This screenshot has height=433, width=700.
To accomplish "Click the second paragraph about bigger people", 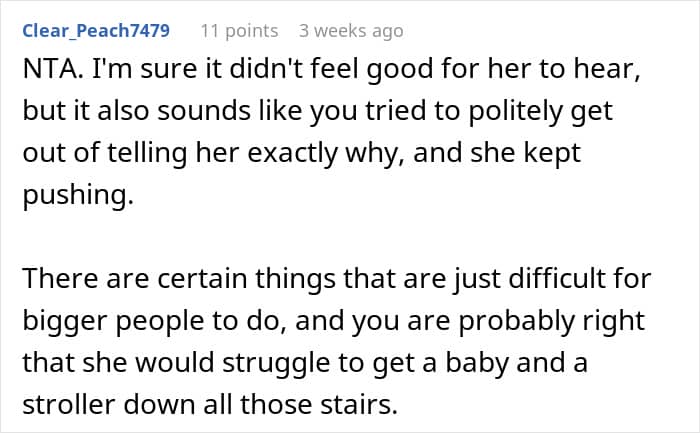I will tap(337, 341).
